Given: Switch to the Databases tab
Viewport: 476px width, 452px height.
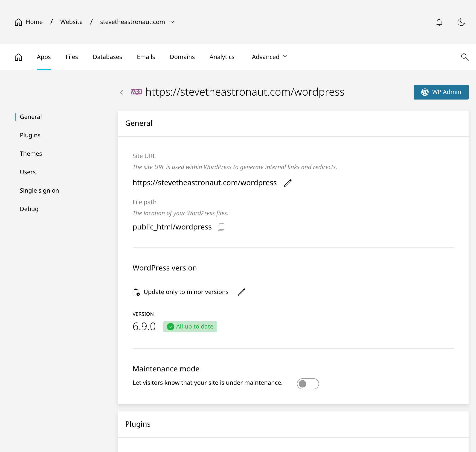Looking at the screenshot, I should [x=107, y=57].
